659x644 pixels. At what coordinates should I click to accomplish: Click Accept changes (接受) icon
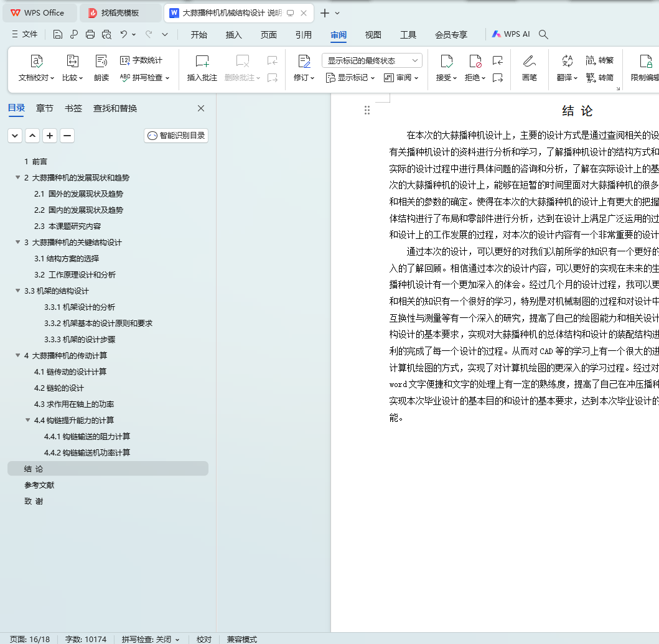pyautogui.click(x=446, y=68)
